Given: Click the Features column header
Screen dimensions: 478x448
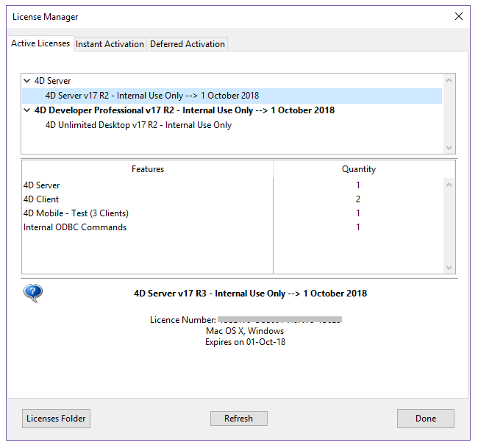Looking at the screenshot, I should point(148,169).
